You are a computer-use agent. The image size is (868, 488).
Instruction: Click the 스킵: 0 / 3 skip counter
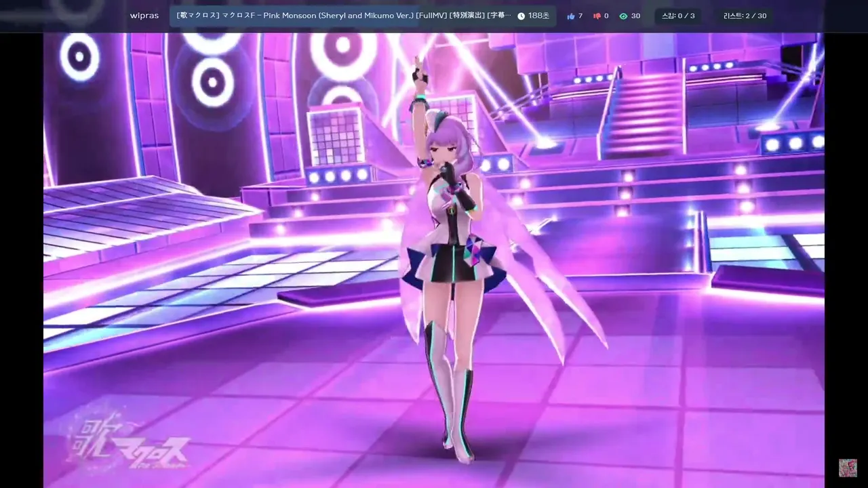point(678,16)
